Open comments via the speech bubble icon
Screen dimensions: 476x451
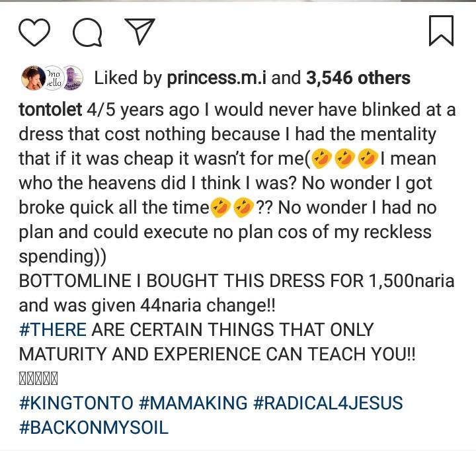87,32
